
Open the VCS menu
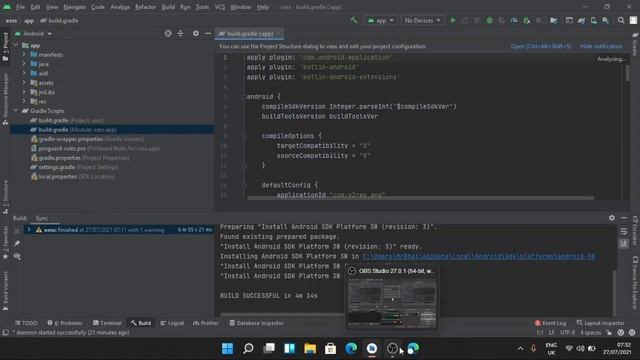220,7
